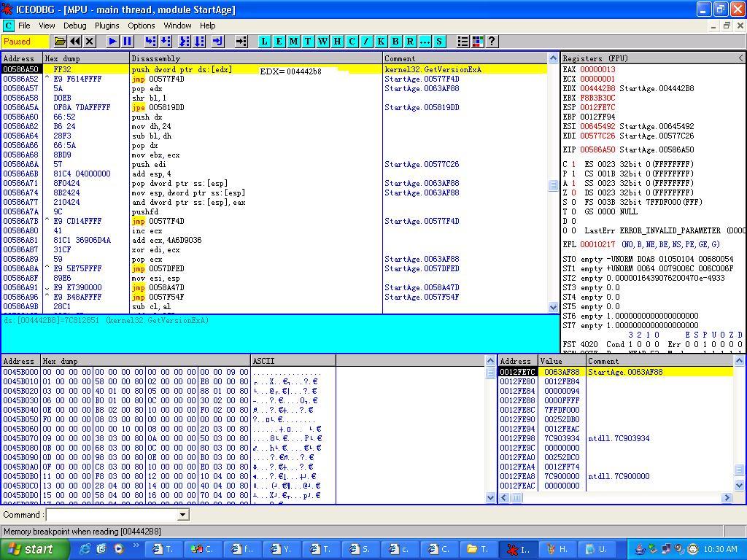Click the Step over icon

coord(166,42)
